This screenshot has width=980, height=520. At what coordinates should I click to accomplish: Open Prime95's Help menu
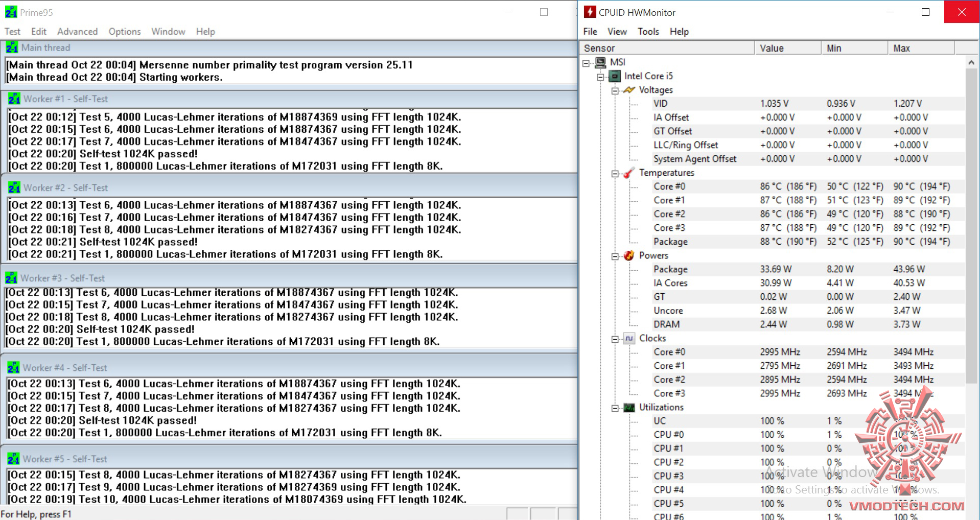205,31
